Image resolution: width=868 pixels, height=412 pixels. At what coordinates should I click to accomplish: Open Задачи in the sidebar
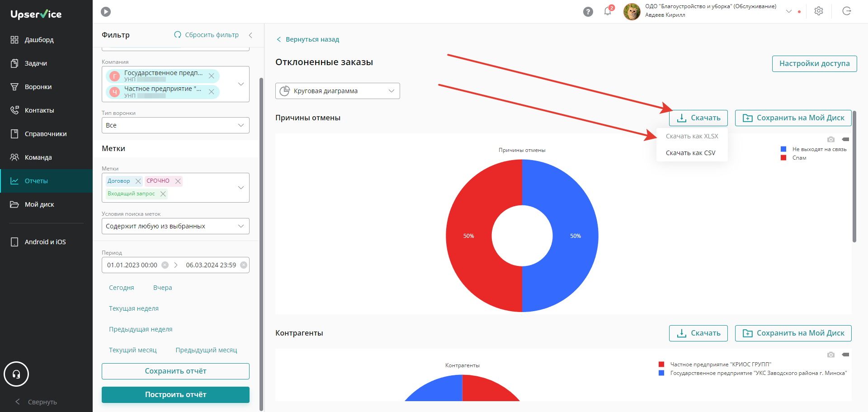click(46, 63)
